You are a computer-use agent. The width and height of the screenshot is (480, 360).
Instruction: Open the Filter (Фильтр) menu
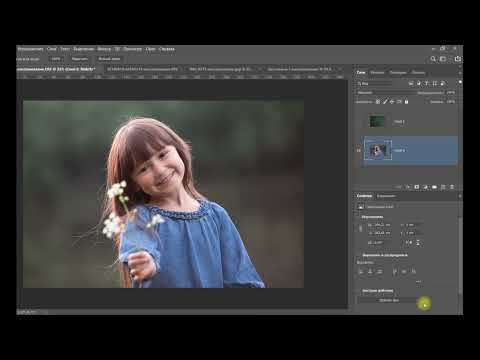(x=104, y=49)
